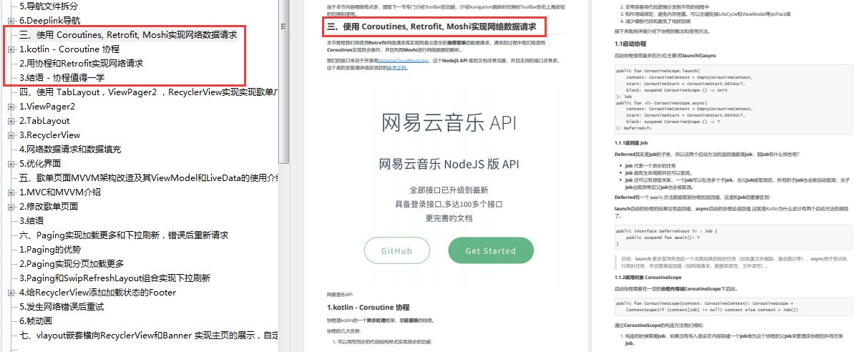Image resolution: width=868 pixels, height=352 pixels.
Task: Go to bookmark 2.用协程和Retrofit实现网络请求
Action: [x=81, y=63]
